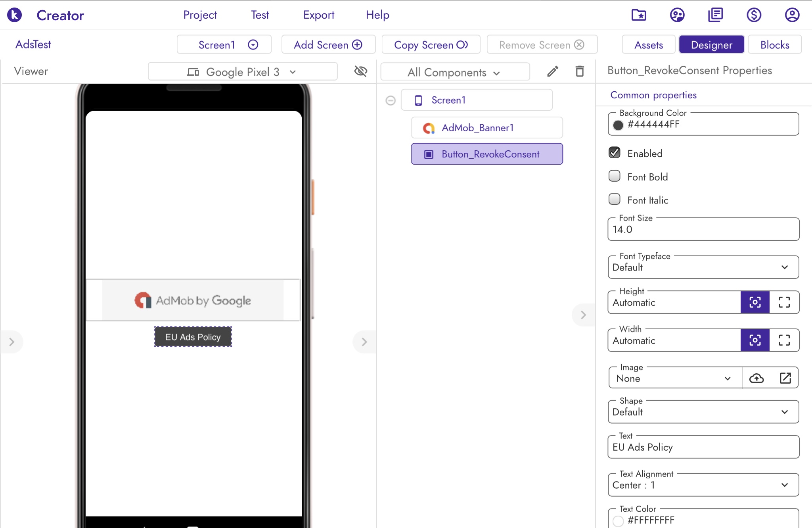Open the Google Pixel 3 device dropdown

[242, 72]
